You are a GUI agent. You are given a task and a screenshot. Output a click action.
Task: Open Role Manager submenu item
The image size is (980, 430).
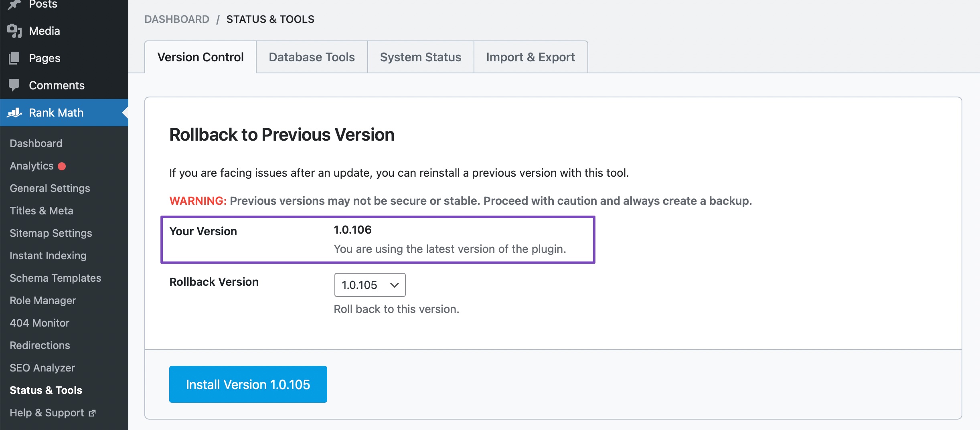43,301
